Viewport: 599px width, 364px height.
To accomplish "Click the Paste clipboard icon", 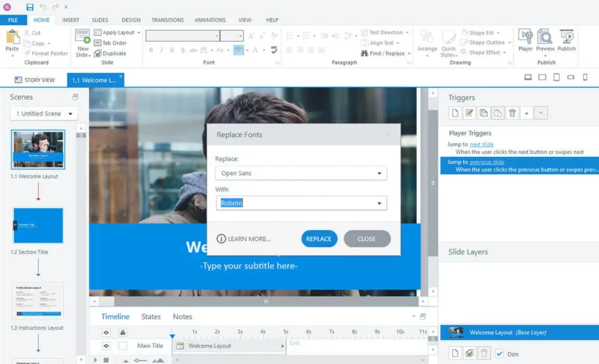I will pos(12,37).
